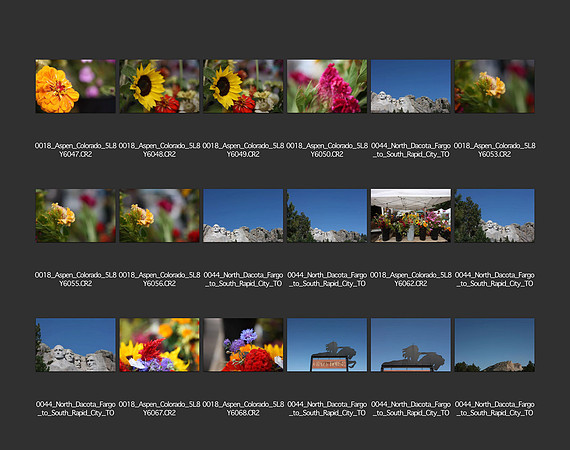
Task: Open the flower market tent thumbnail Y6062.CR2
Action: coord(411,216)
